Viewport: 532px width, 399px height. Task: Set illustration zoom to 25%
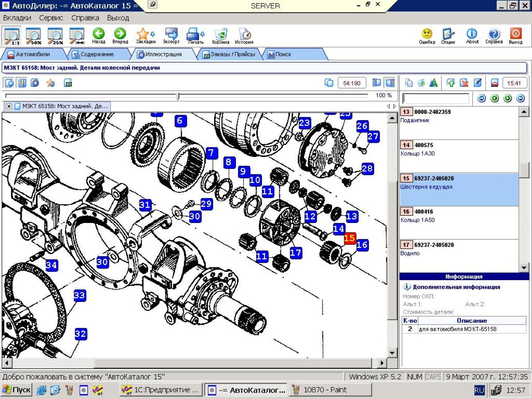coord(55,35)
